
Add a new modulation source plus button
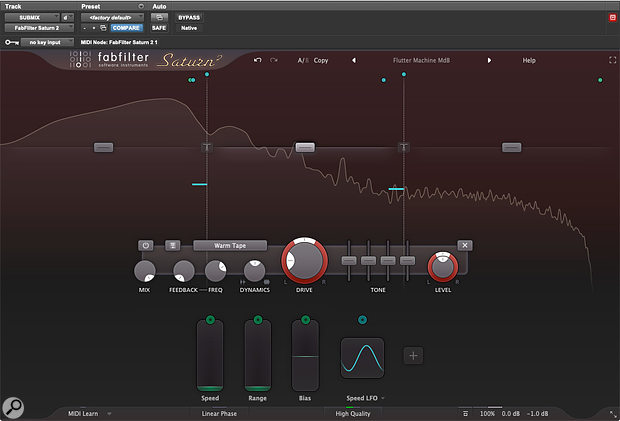(x=413, y=355)
